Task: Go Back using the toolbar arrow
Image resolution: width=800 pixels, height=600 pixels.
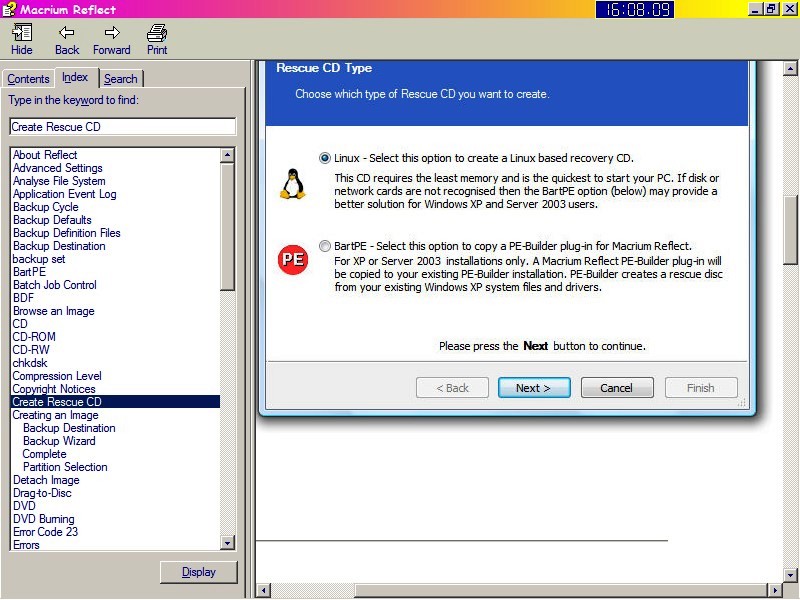Action: (67, 39)
